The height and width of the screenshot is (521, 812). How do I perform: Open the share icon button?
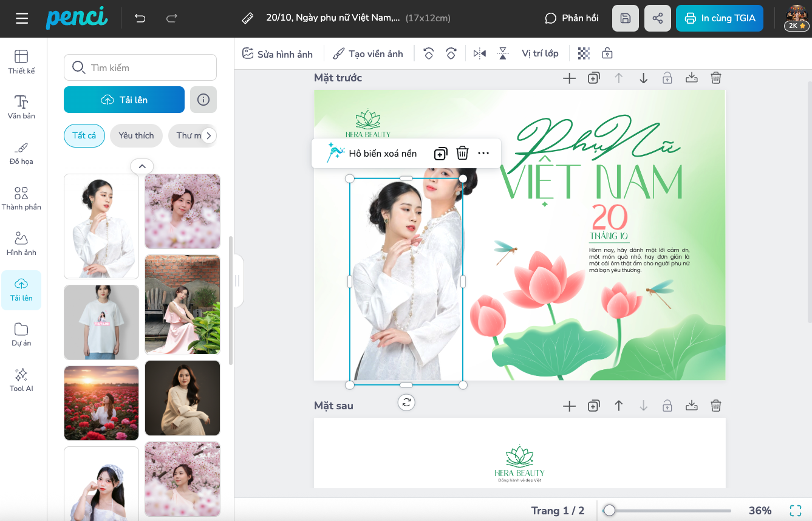[657, 18]
